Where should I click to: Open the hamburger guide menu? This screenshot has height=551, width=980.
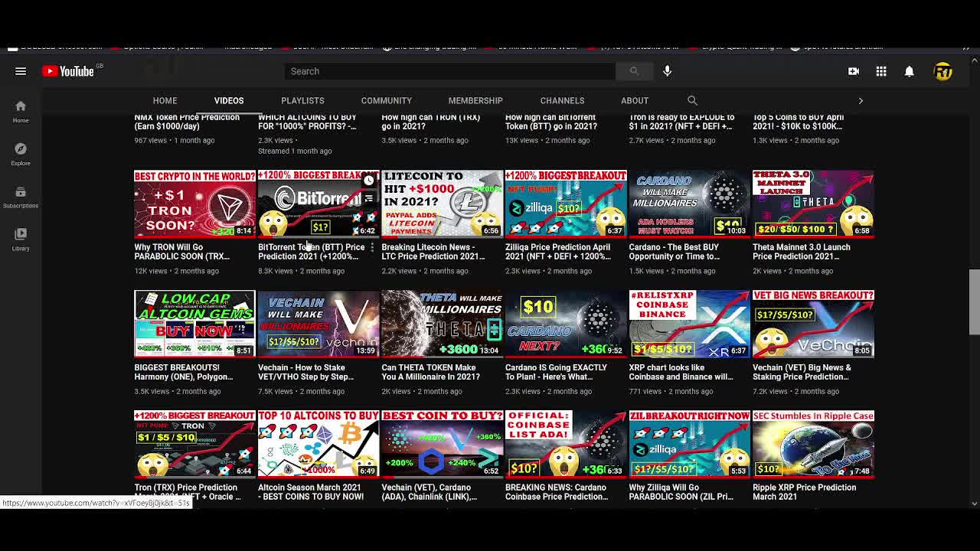click(x=21, y=71)
